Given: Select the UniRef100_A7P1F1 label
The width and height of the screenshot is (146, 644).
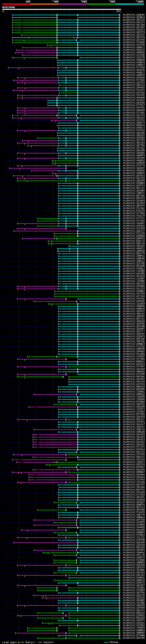Looking at the screenshot, I should (134, 422).
